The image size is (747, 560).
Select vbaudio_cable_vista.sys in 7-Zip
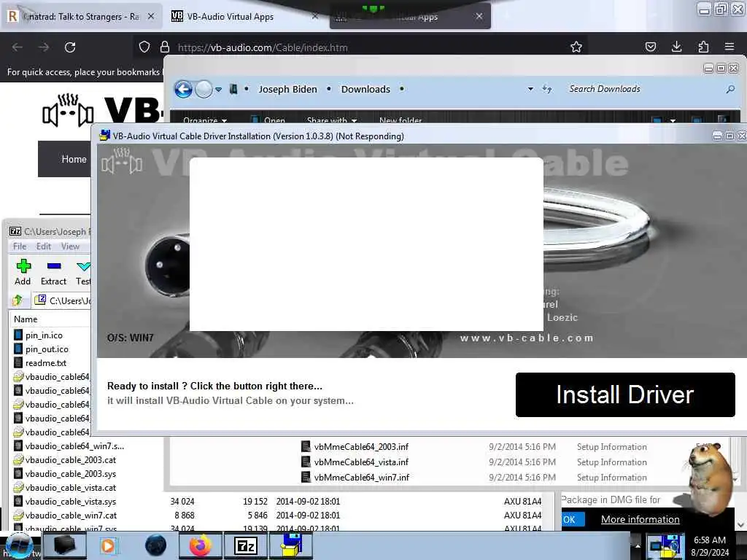tap(71, 502)
